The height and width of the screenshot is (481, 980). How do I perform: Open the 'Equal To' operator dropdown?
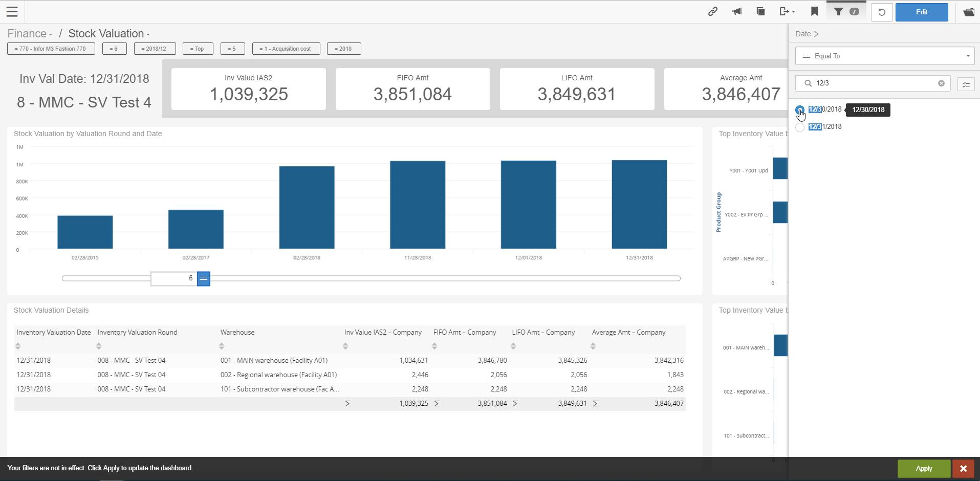tap(885, 56)
